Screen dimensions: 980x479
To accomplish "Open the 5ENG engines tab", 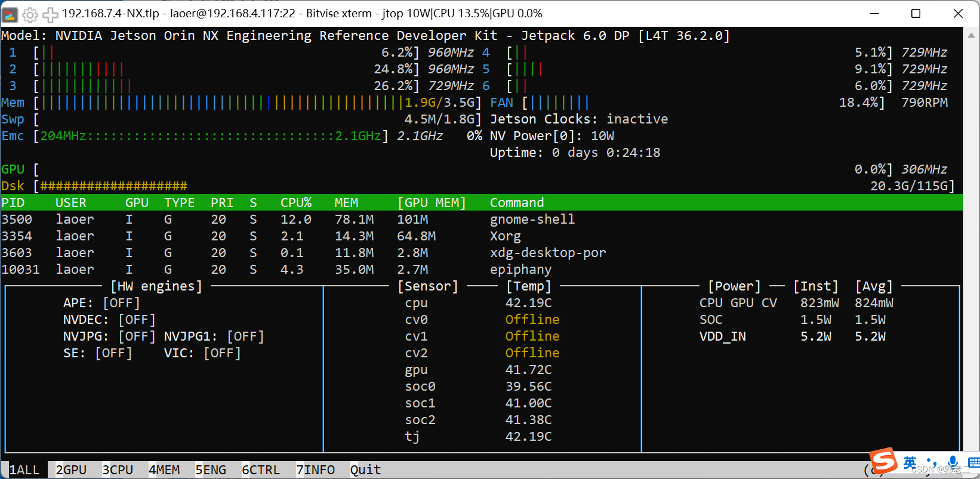I will pos(211,470).
